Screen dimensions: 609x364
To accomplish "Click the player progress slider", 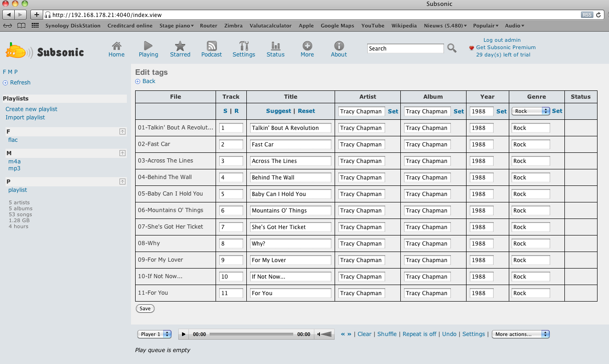I will [251, 334].
